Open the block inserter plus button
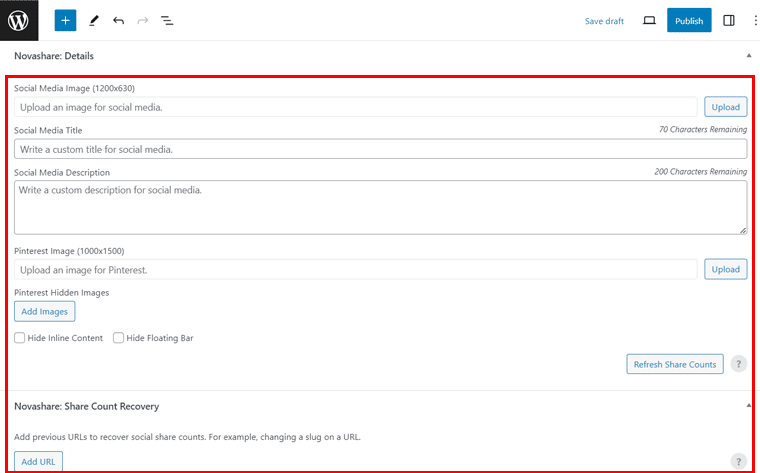This screenshot has height=473, width=760. (65, 20)
